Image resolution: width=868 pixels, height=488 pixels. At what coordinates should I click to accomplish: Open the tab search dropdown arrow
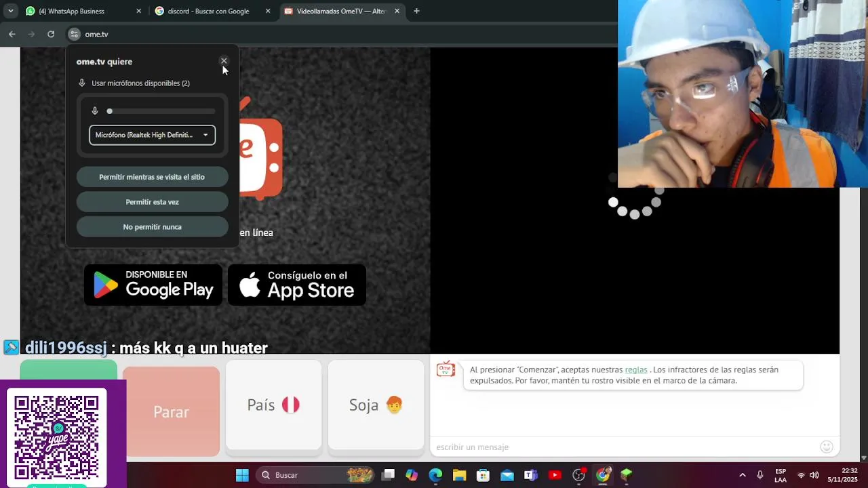click(x=10, y=11)
